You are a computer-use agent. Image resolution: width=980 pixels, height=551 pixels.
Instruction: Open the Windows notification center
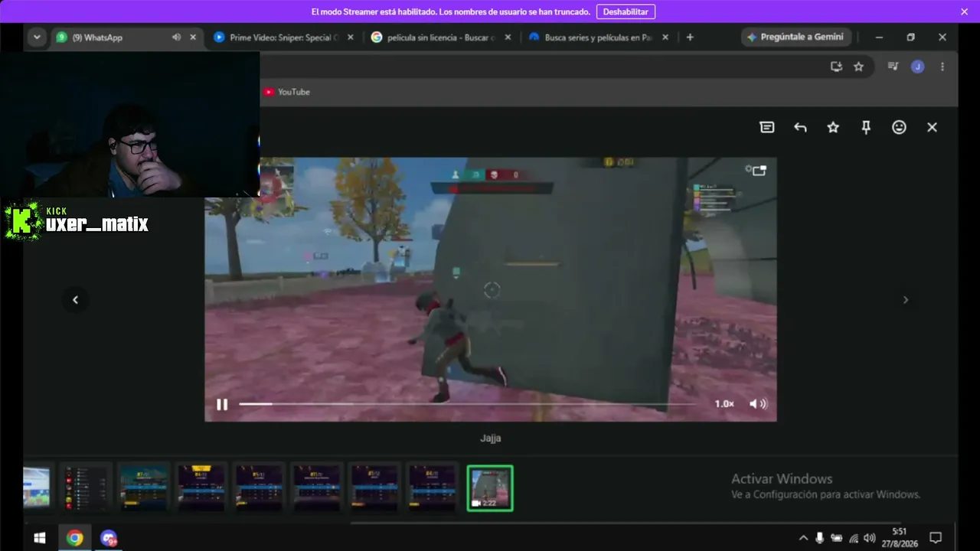pos(935,538)
